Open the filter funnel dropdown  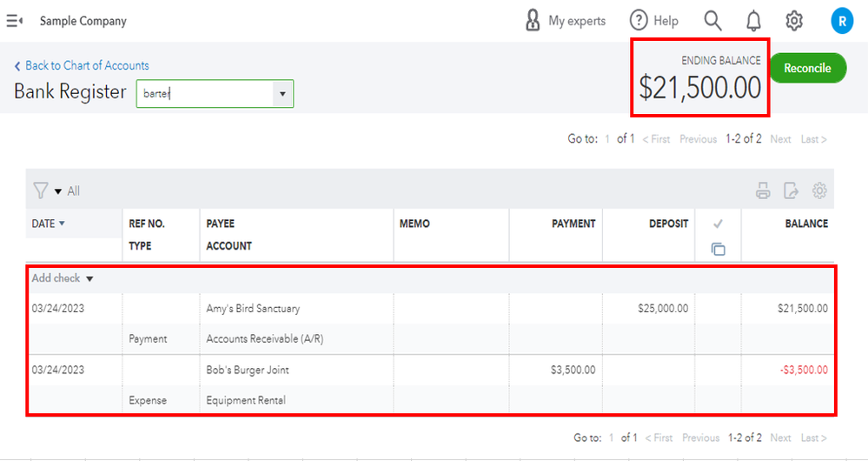[46, 190]
